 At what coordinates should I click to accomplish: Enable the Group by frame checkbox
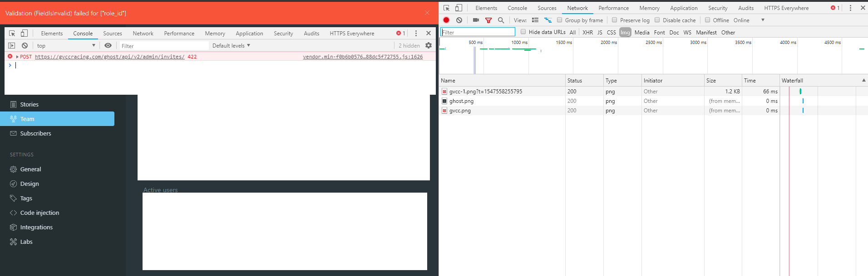559,20
